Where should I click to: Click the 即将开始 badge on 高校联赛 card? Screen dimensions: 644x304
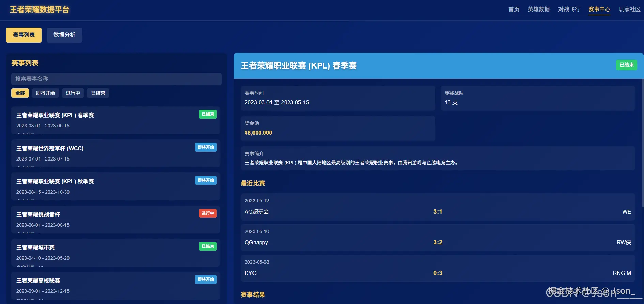click(x=206, y=279)
